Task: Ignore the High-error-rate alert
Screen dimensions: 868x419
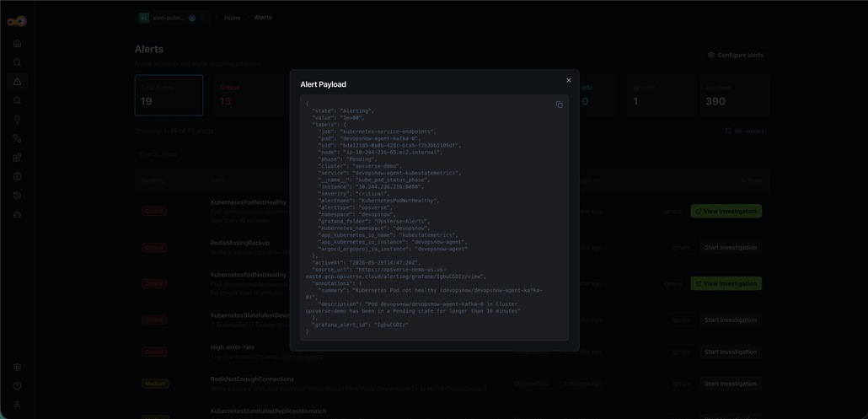Action: click(x=681, y=352)
